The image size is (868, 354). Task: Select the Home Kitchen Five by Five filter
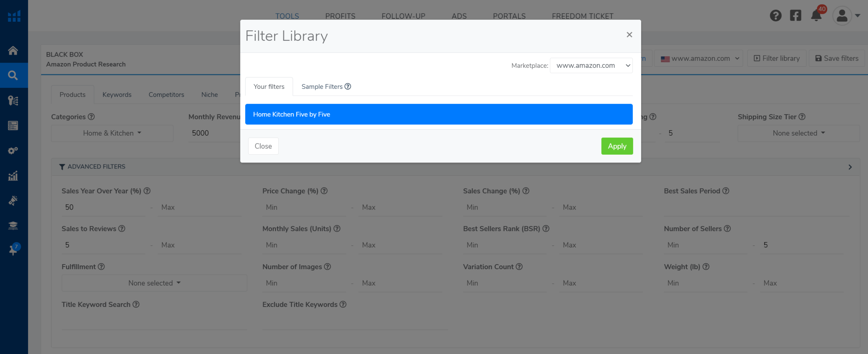coord(439,114)
